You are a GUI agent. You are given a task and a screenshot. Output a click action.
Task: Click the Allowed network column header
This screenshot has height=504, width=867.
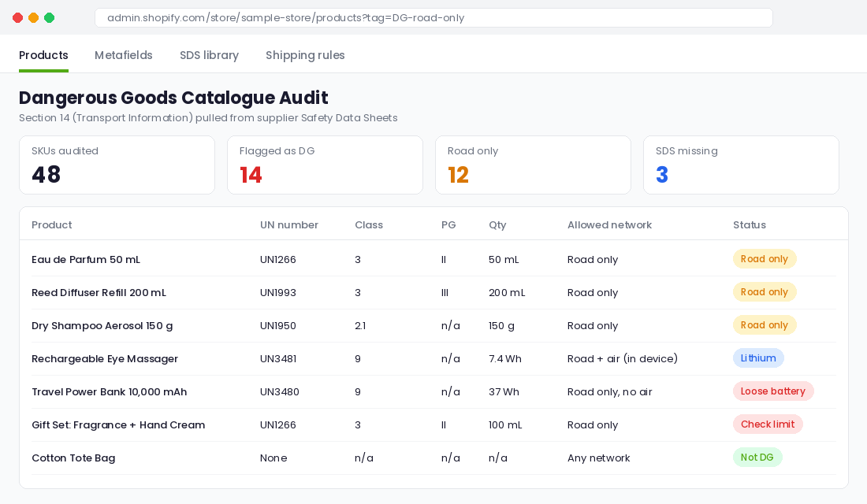coord(609,225)
